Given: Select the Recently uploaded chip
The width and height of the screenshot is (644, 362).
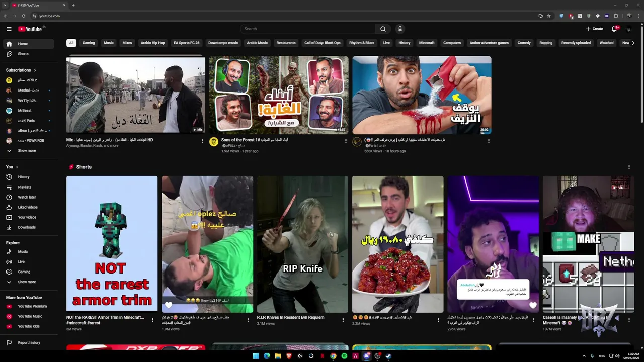Looking at the screenshot, I should [x=576, y=43].
